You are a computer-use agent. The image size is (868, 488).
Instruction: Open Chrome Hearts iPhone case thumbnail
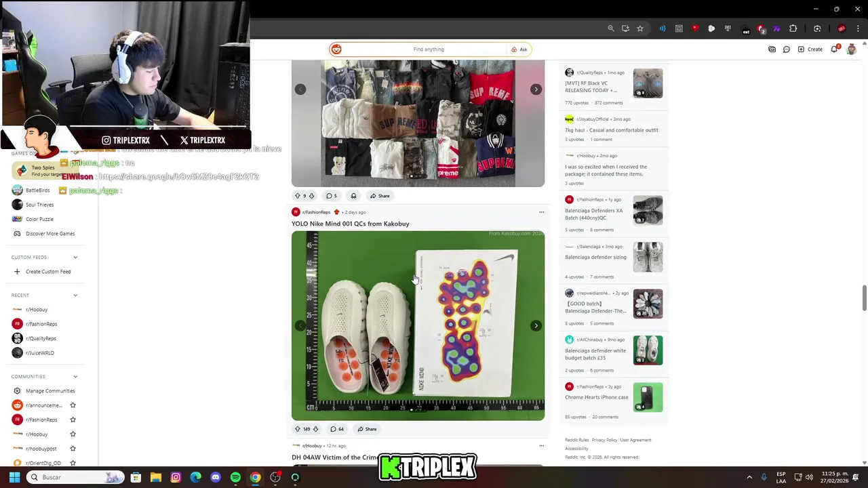(x=648, y=398)
